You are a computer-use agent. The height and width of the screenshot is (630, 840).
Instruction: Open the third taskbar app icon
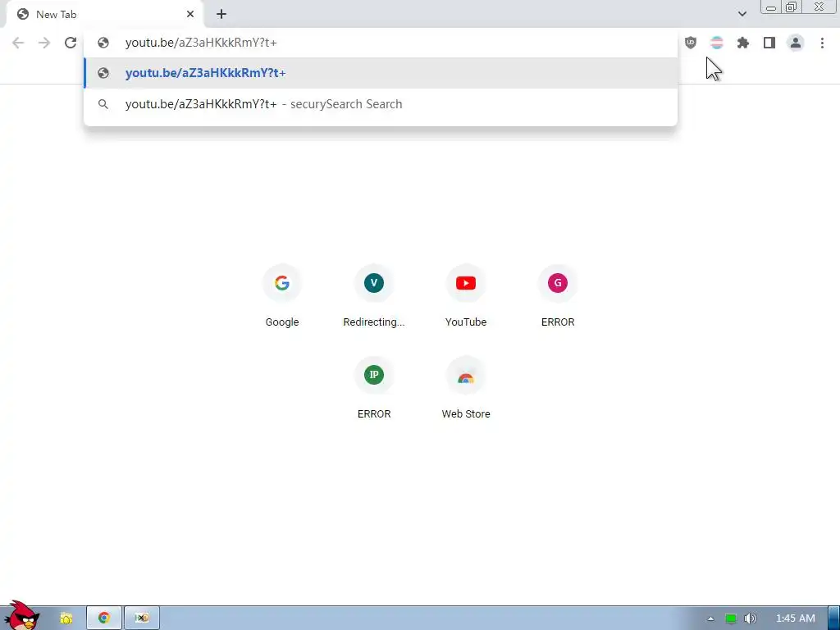(141, 619)
